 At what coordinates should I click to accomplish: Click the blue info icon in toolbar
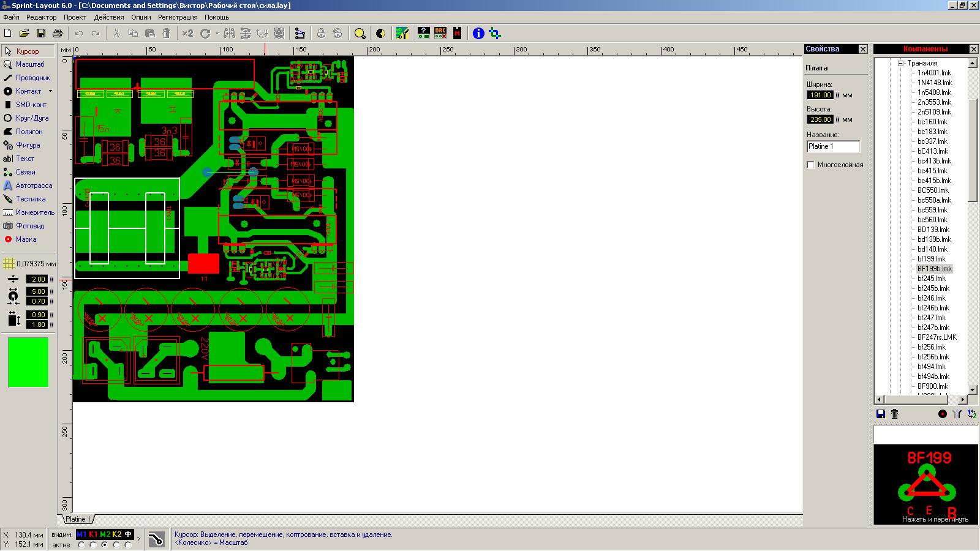pyautogui.click(x=478, y=33)
